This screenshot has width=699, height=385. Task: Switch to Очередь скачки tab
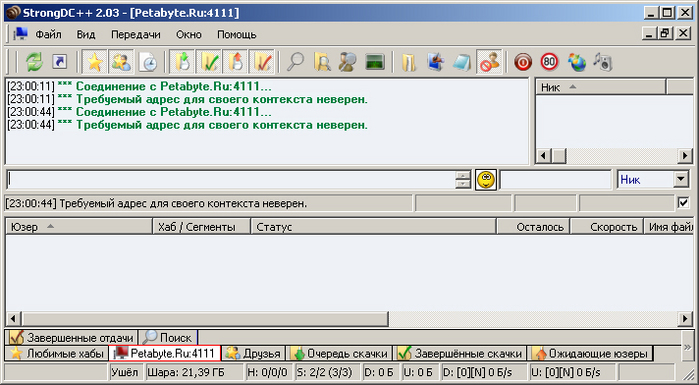[x=339, y=353]
